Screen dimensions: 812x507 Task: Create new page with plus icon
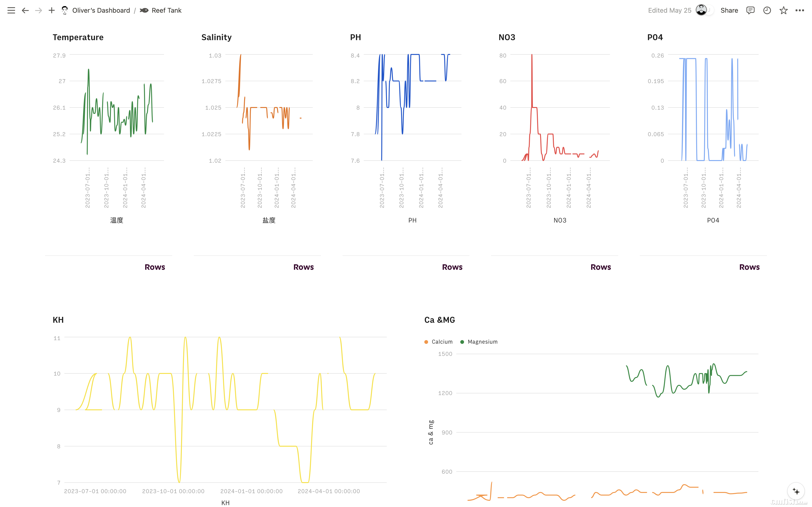[x=52, y=10]
